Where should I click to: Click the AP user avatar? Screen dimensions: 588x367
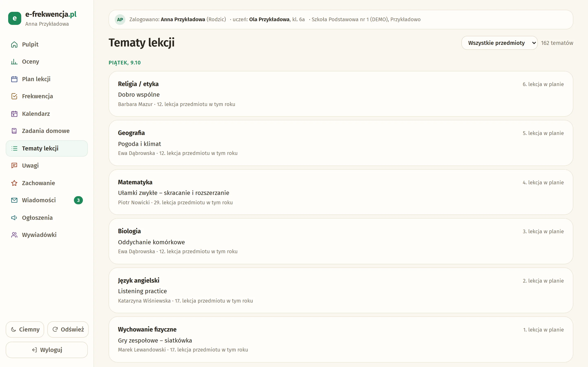120,20
